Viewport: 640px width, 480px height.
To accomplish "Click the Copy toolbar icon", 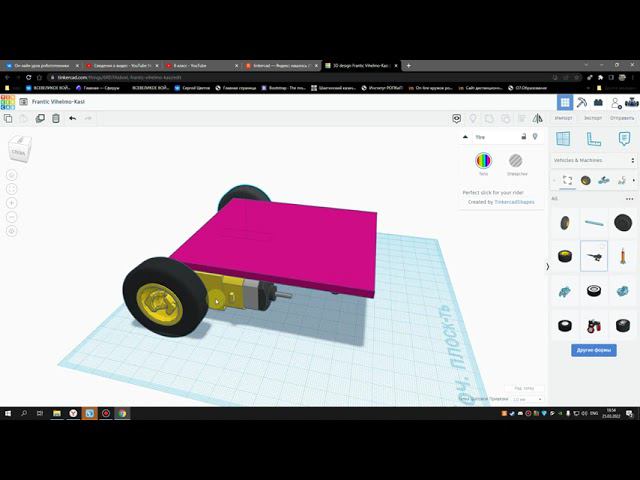I will click(x=8, y=118).
